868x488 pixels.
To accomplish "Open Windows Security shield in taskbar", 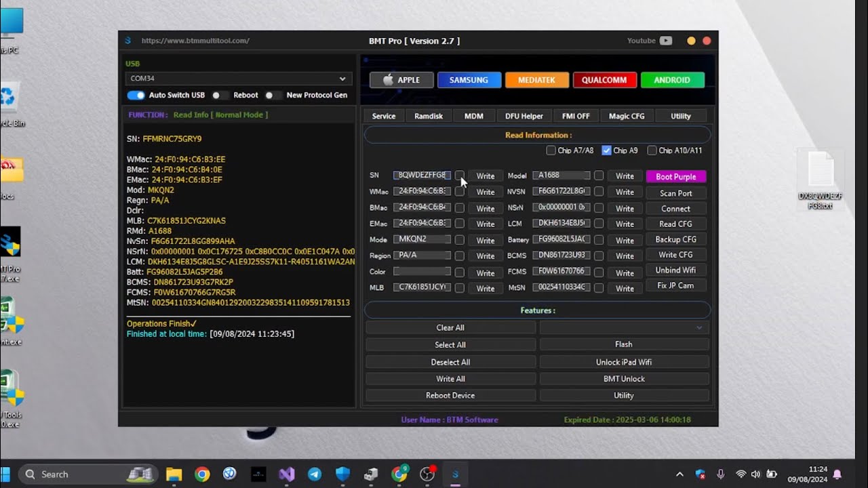I will [343, 474].
